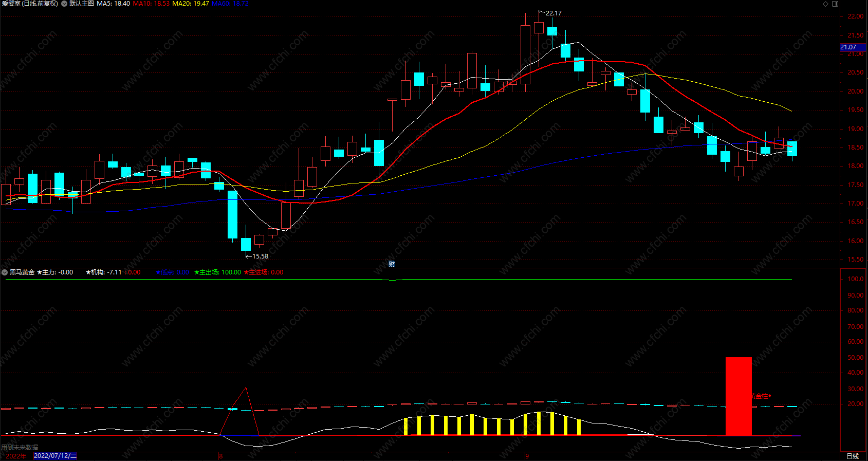The height and width of the screenshot is (461, 868).
Task: Click the 默认主图 label
Action: click(82, 4)
